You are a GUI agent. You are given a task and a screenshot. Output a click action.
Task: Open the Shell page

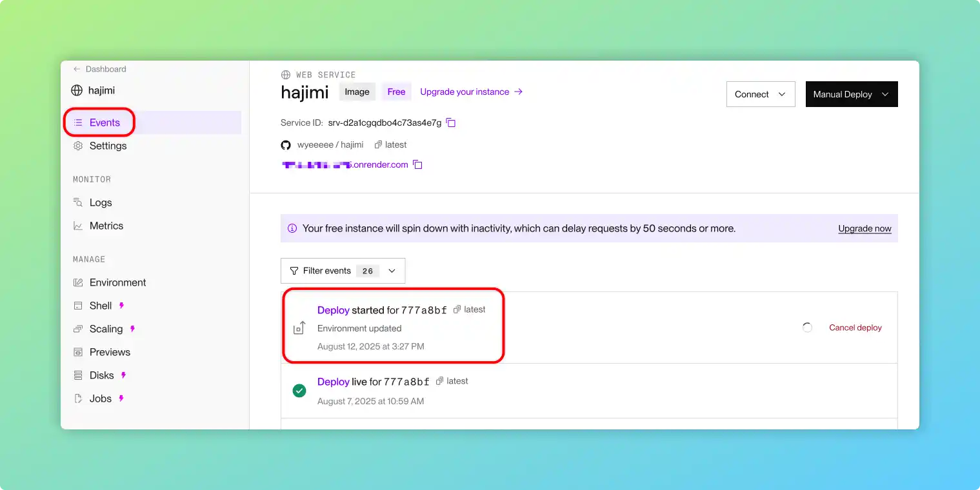pos(101,306)
